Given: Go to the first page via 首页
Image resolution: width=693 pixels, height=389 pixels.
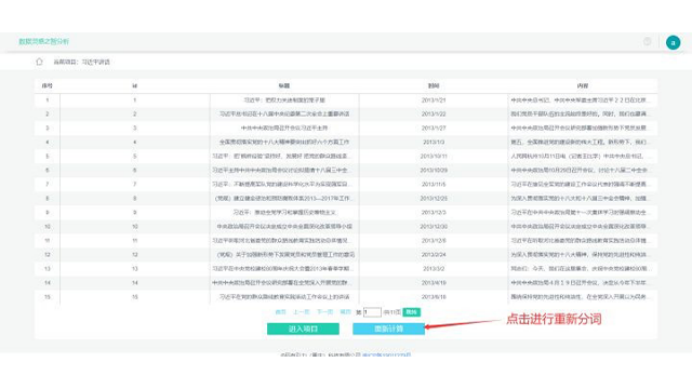Looking at the screenshot, I should click(281, 312).
